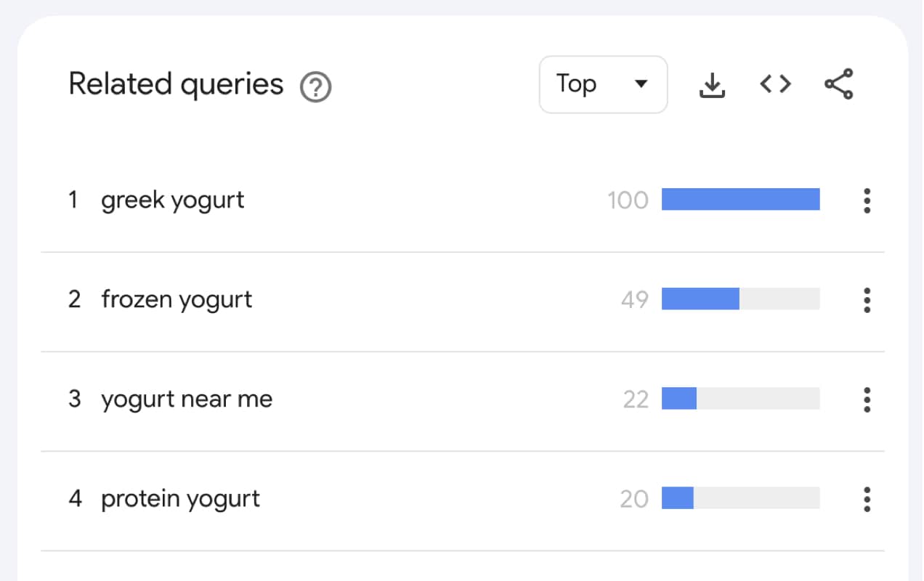The height and width of the screenshot is (581, 924).
Task: Click the score value 22
Action: [x=637, y=400]
